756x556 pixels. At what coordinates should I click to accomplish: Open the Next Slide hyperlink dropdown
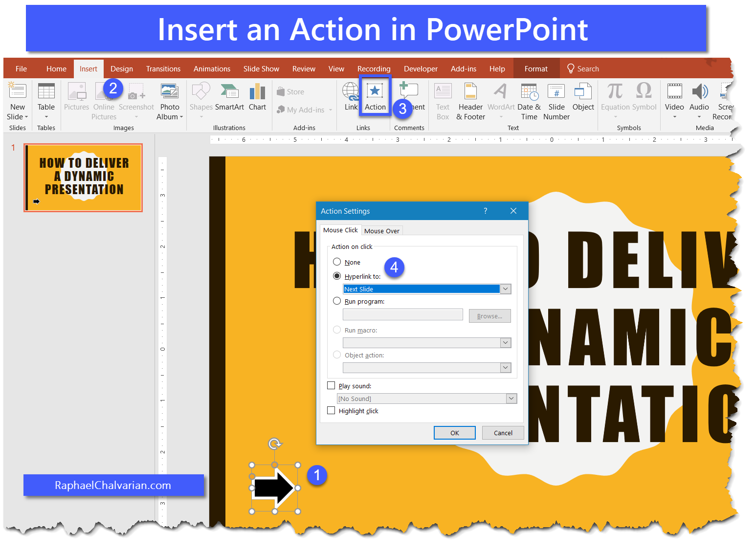tap(506, 289)
